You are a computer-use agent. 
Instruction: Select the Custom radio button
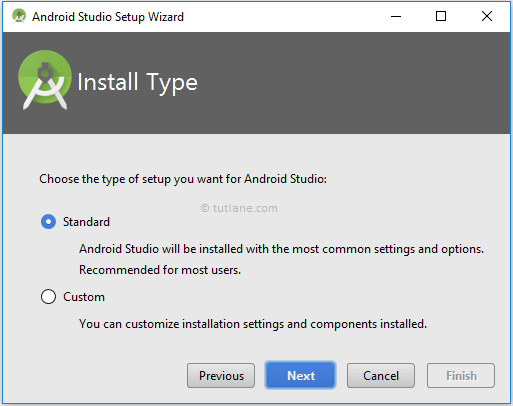[48, 297]
